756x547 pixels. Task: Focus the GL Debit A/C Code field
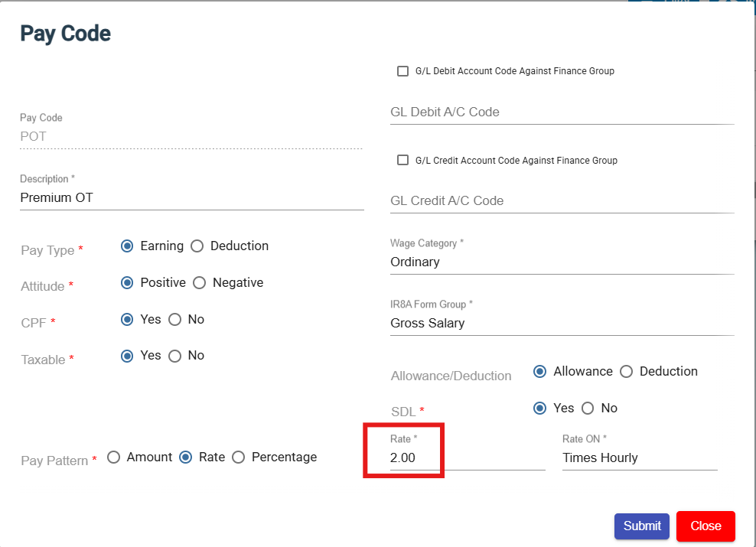click(x=562, y=112)
